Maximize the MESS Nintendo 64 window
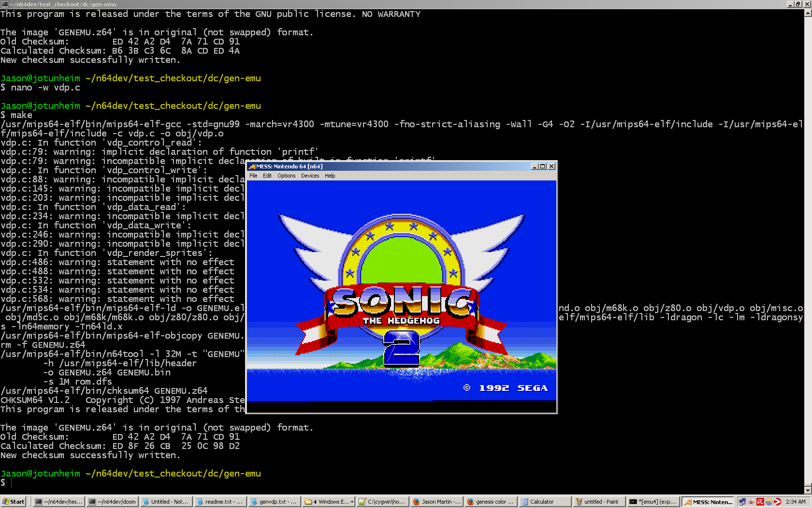 click(x=542, y=166)
